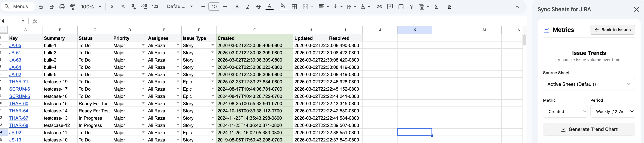Select the Summary header cell
Viewport: 644px width, 143px height.
pyautogui.click(x=60, y=38)
